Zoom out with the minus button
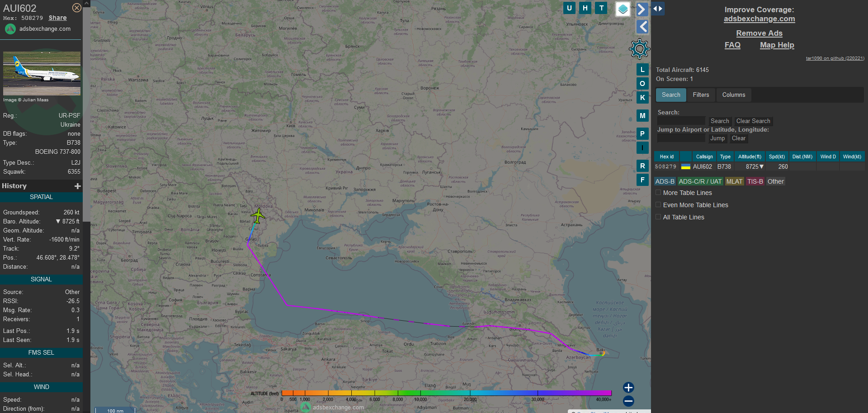Viewport: 868px width, 413px height. (628, 401)
